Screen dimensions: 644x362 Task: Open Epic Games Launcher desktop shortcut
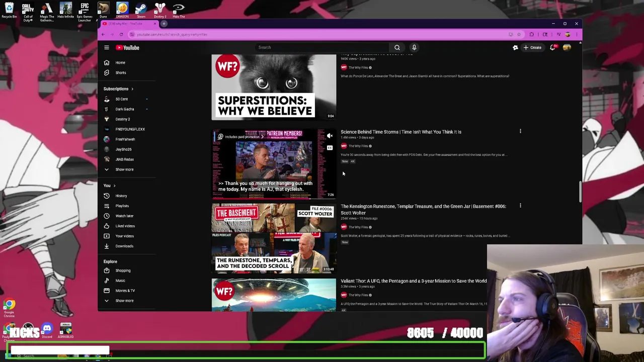(85, 12)
